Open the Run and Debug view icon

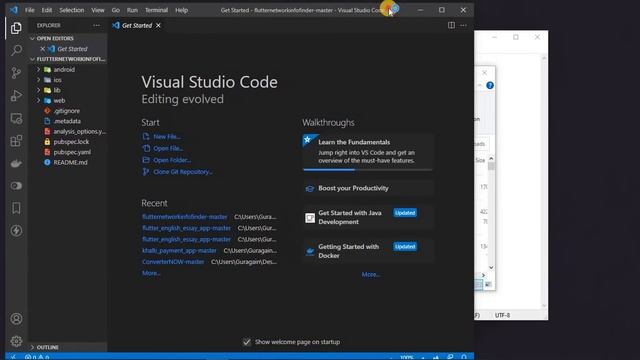[x=16, y=96]
